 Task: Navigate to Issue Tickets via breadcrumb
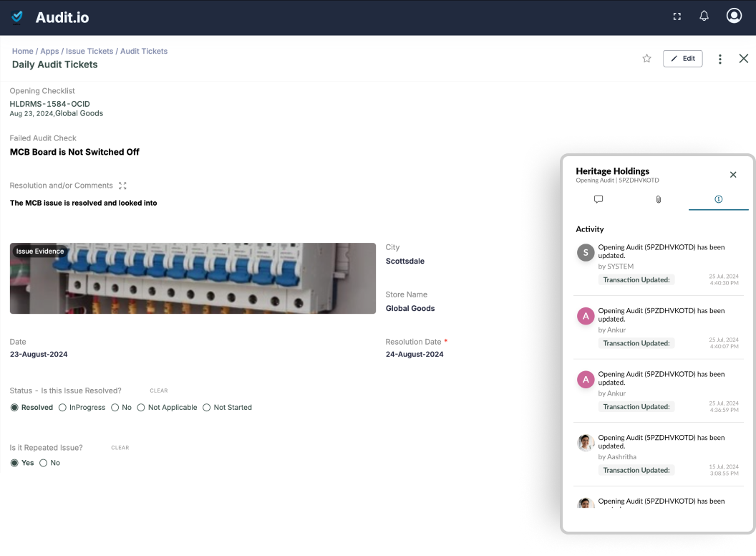pos(89,51)
